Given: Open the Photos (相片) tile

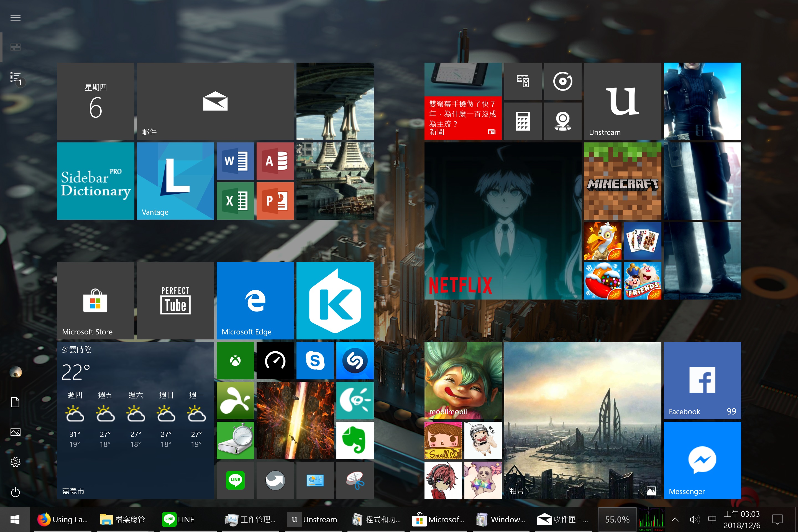Looking at the screenshot, I should tap(582, 421).
